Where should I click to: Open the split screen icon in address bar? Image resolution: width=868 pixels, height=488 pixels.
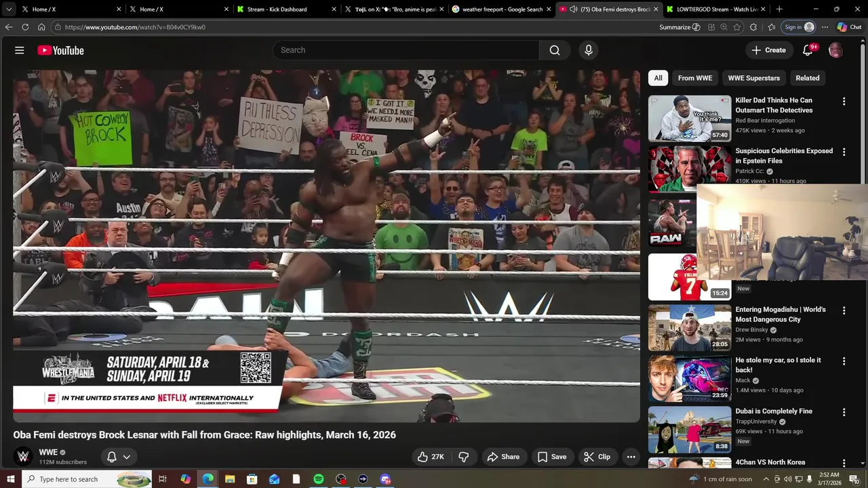[711, 27]
